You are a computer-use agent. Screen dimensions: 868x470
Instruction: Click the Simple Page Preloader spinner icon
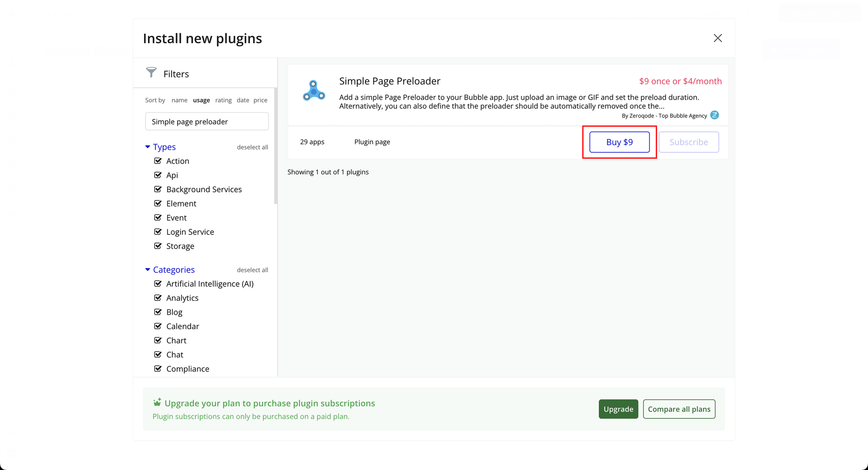click(x=314, y=90)
